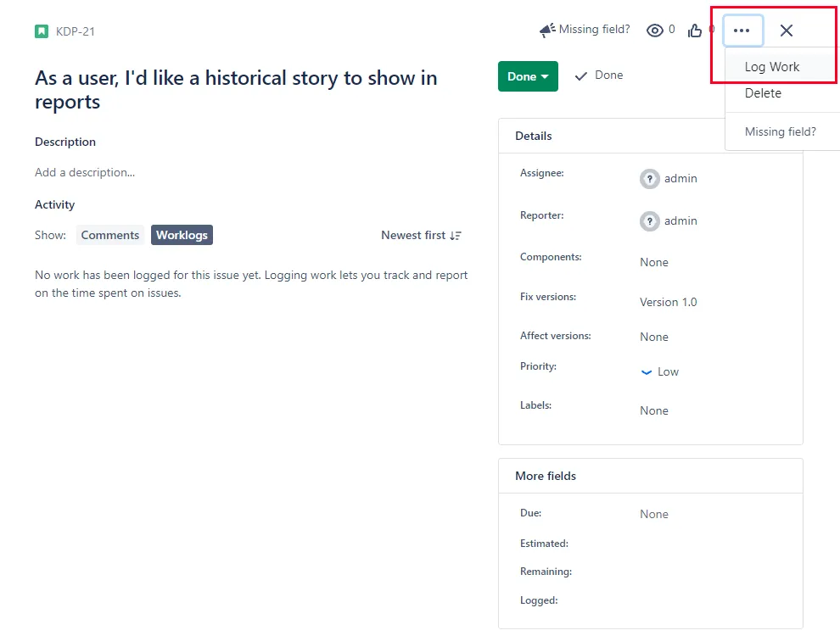This screenshot has height=636, width=840.
Task: Click the Add a description field
Action: coord(85,172)
